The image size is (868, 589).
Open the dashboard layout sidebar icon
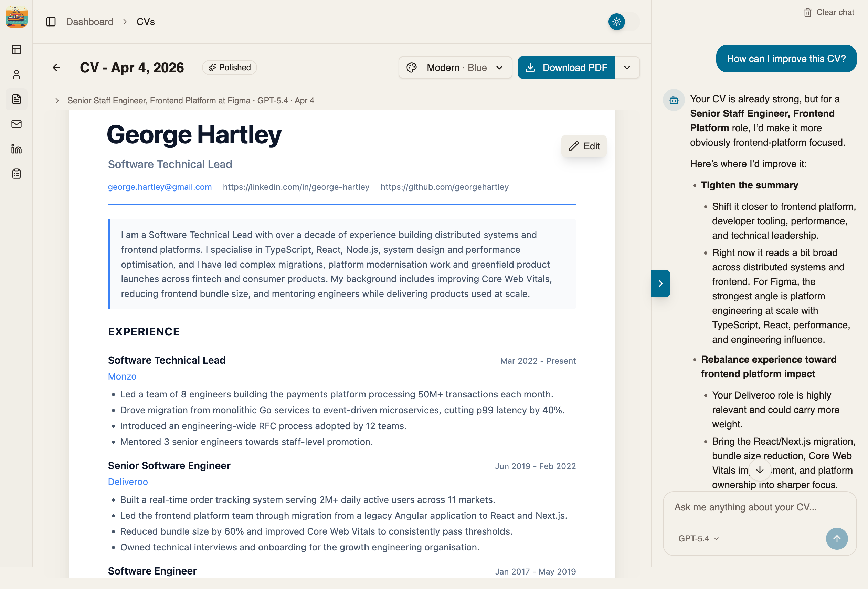(x=17, y=50)
